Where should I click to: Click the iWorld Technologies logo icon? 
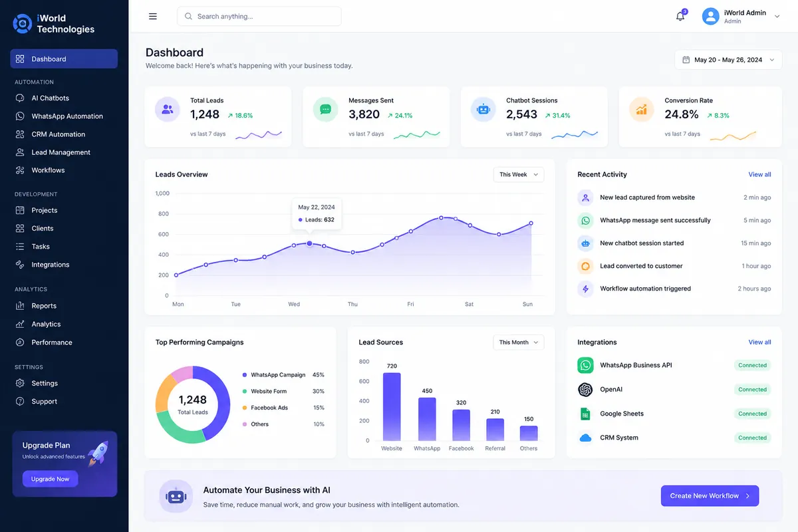point(23,23)
